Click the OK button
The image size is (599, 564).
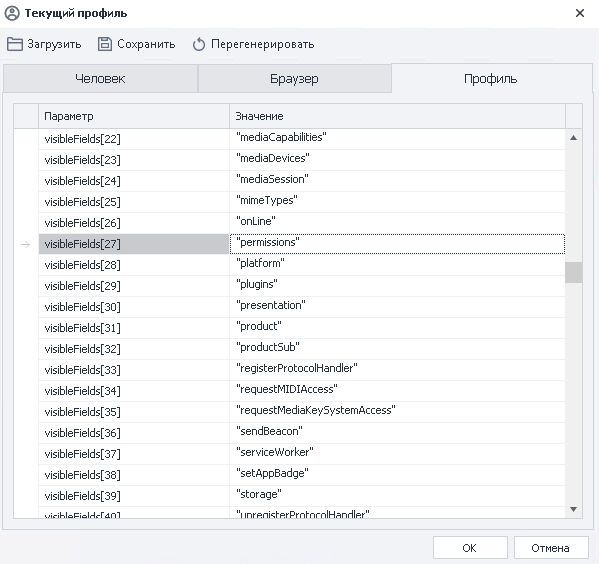[x=469, y=548]
